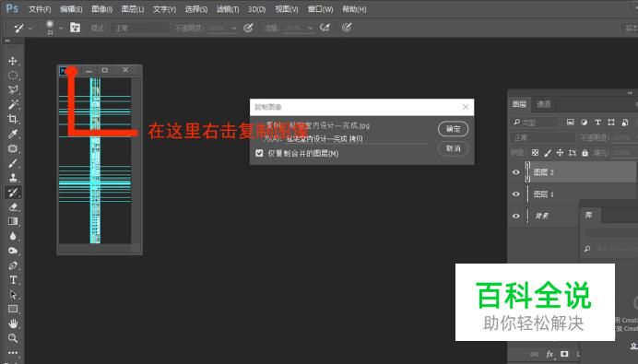
Task: Hide 图层 1 with its eye icon
Action: pyautogui.click(x=516, y=194)
